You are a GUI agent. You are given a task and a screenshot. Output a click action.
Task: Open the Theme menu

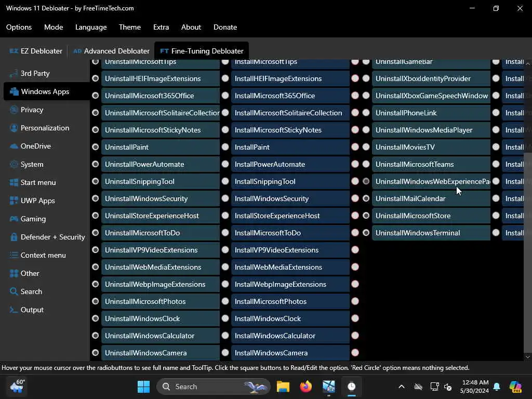click(x=129, y=27)
